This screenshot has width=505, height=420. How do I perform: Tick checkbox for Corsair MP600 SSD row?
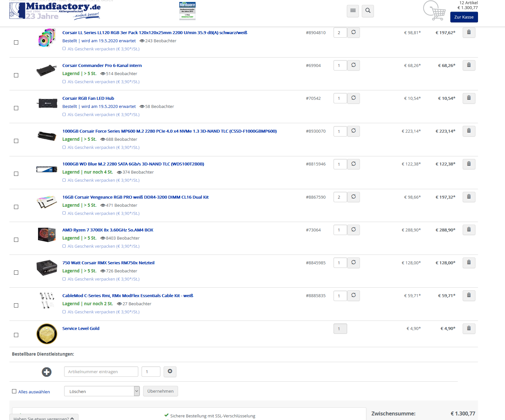point(16,141)
